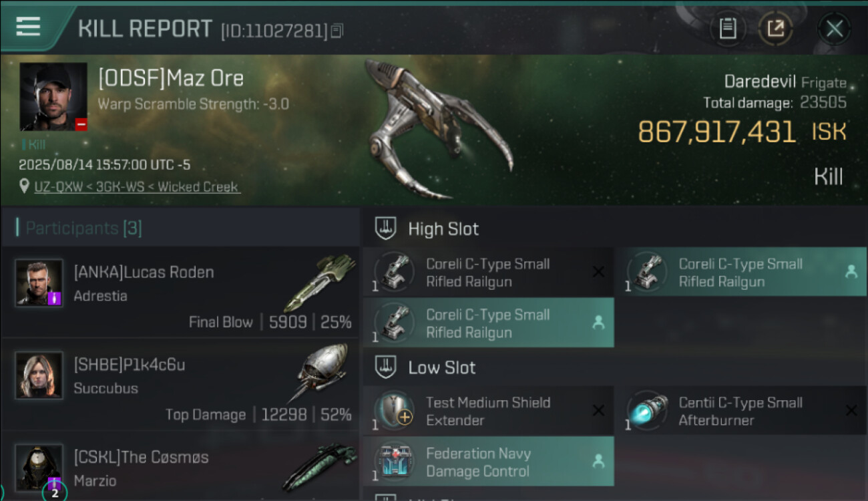The height and width of the screenshot is (501, 868).
Task: Click the share export icon
Action: coord(776,29)
